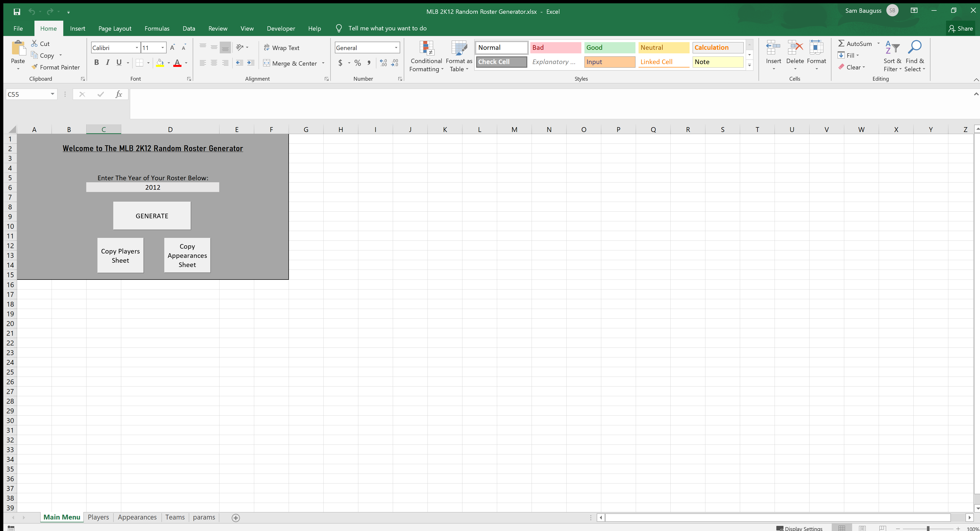The height and width of the screenshot is (531, 980).
Task: Open the Teams sheet tab
Action: pos(175,517)
